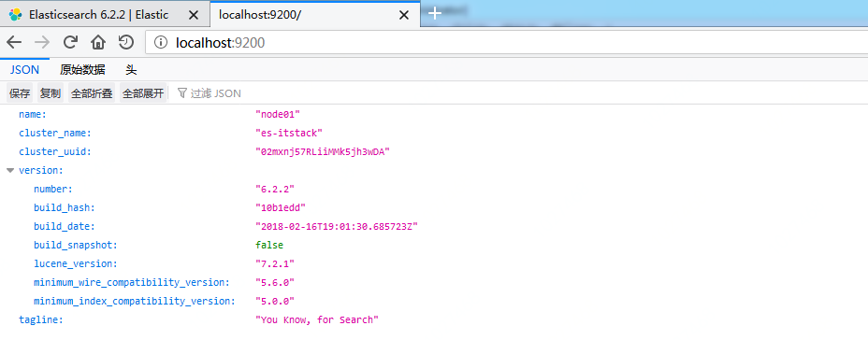Reload the localhost:9200 page

70,43
